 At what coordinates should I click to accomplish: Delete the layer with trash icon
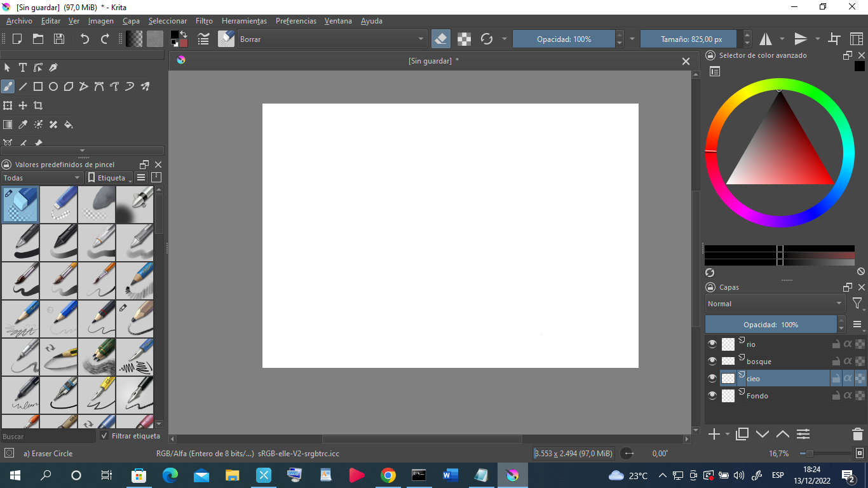coord(858,435)
